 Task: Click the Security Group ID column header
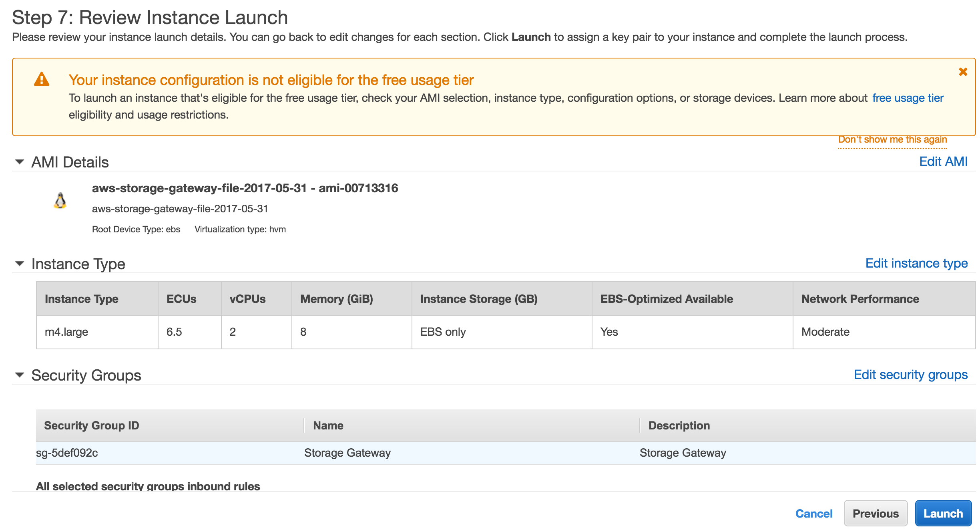click(92, 425)
